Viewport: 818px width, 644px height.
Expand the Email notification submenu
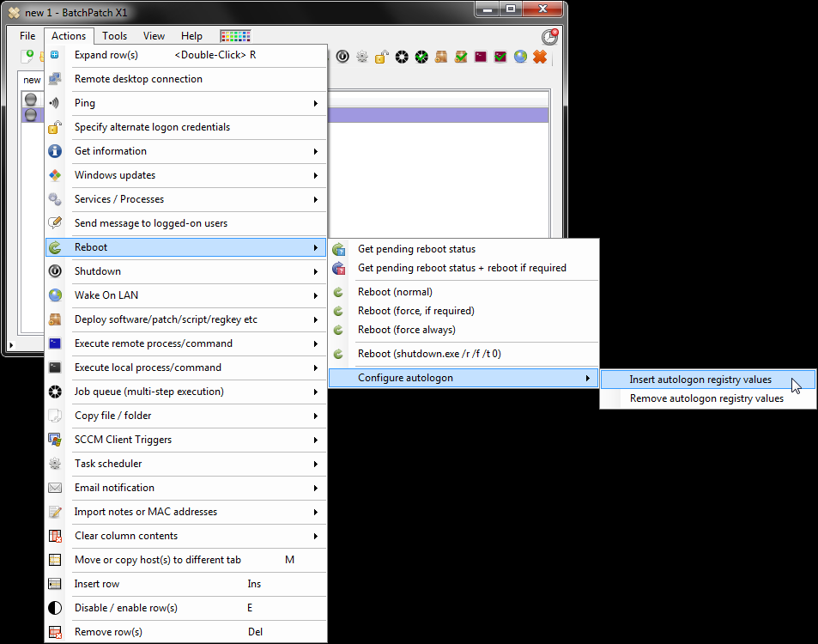click(185, 488)
